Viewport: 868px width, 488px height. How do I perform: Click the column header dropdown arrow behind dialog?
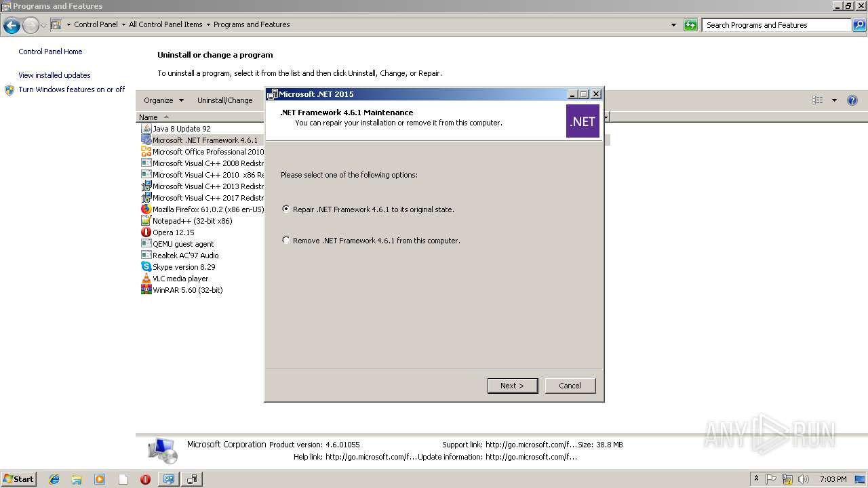coord(606,117)
